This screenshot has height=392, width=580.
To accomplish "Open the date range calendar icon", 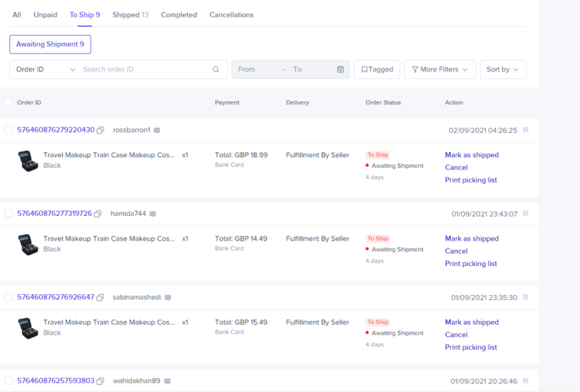I will [x=340, y=70].
